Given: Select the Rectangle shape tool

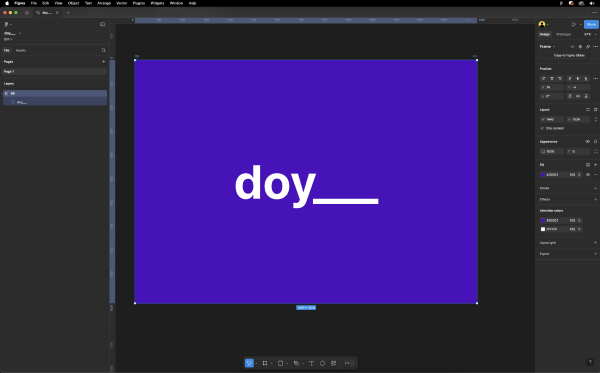Looking at the screenshot, I should click(280, 363).
